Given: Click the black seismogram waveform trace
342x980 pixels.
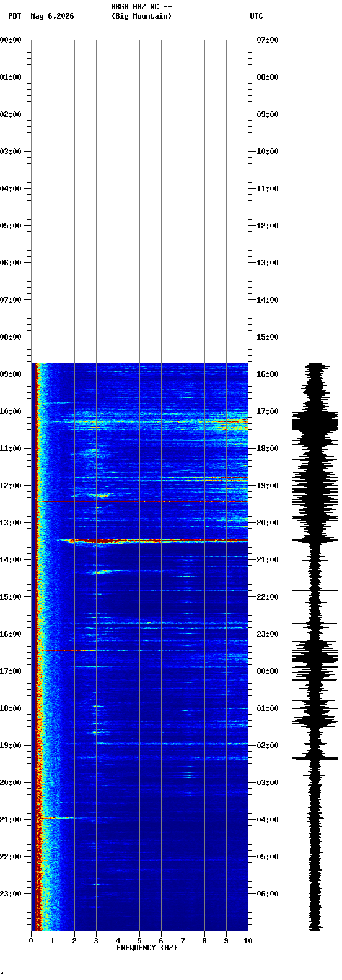Looking at the screenshot, I should pyautogui.click(x=315, y=647).
